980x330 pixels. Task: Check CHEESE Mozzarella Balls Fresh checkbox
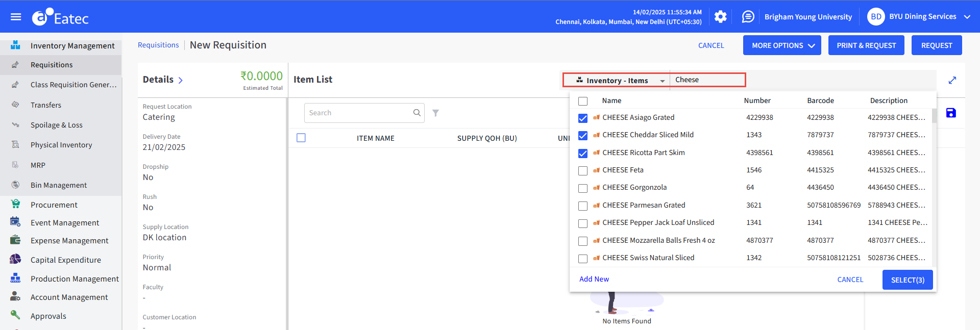583,241
